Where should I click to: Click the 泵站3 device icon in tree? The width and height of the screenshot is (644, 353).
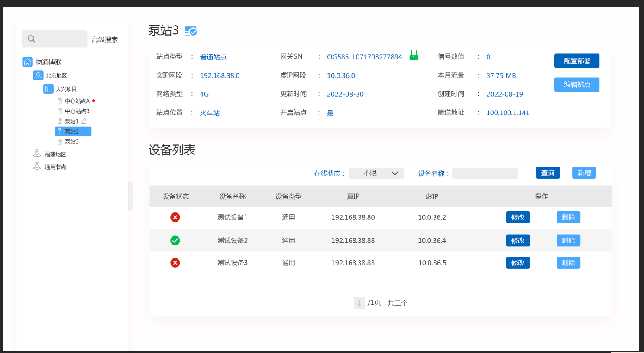point(60,141)
